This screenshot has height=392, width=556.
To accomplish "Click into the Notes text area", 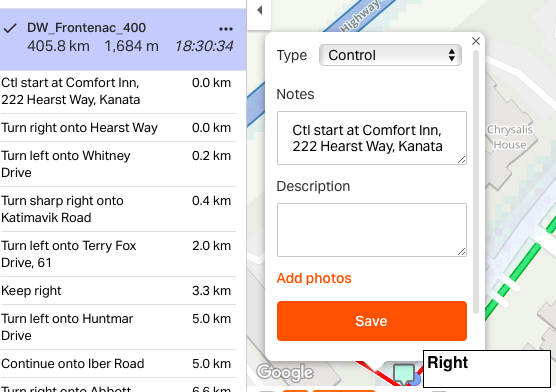I will pyautogui.click(x=372, y=138).
